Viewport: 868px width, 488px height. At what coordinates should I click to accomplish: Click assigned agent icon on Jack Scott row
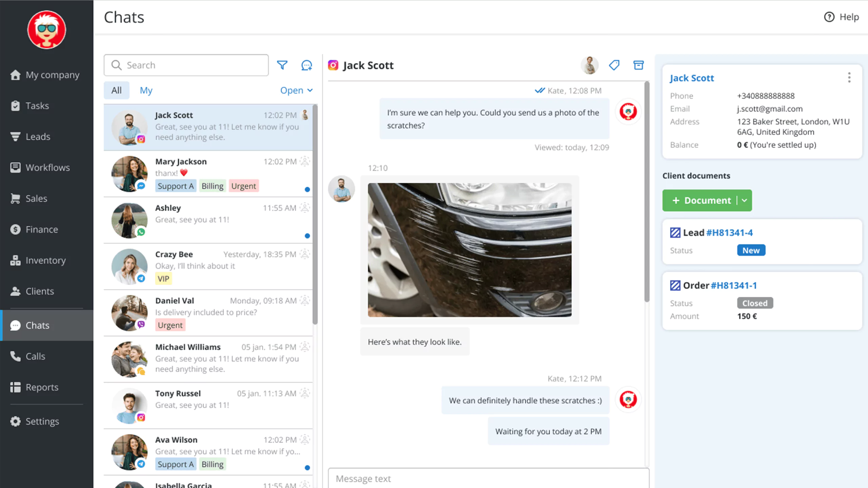[305, 115]
